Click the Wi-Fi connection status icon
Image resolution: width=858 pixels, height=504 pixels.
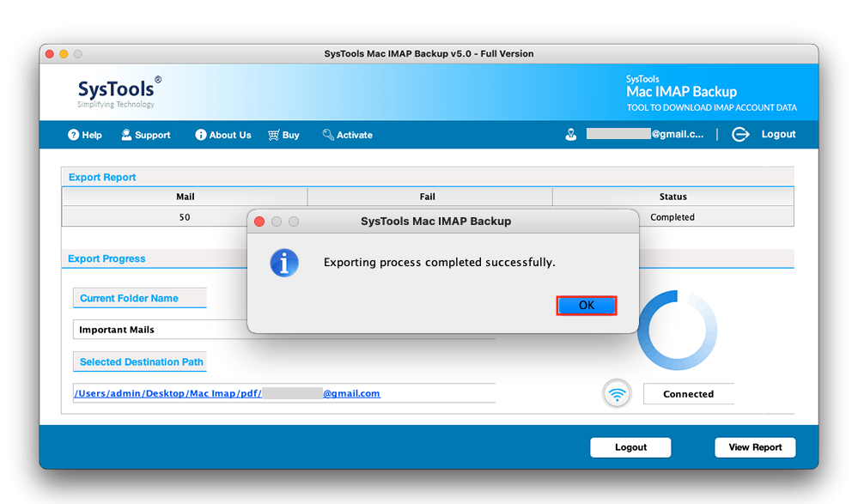tap(617, 394)
